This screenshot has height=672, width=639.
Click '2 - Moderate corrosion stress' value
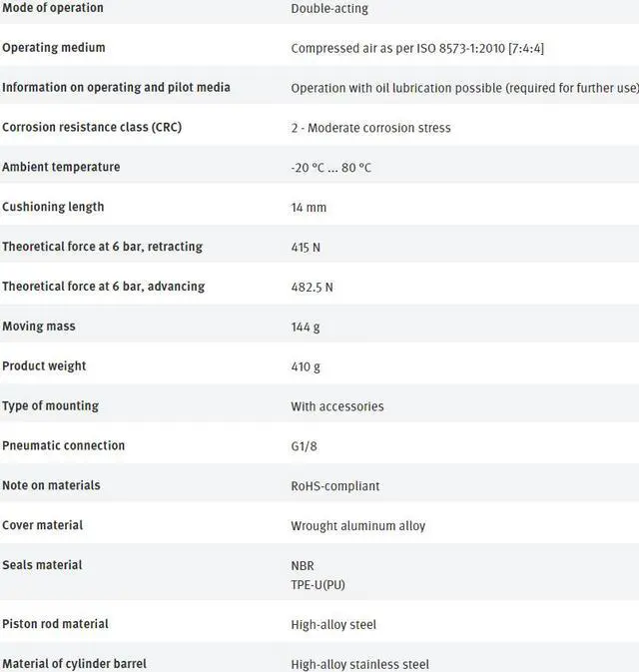(x=370, y=128)
